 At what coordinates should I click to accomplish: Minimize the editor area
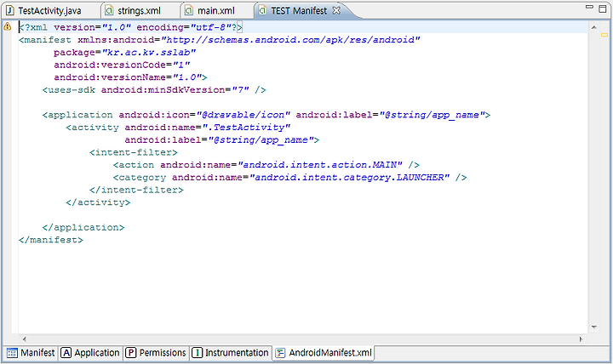point(589,8)
